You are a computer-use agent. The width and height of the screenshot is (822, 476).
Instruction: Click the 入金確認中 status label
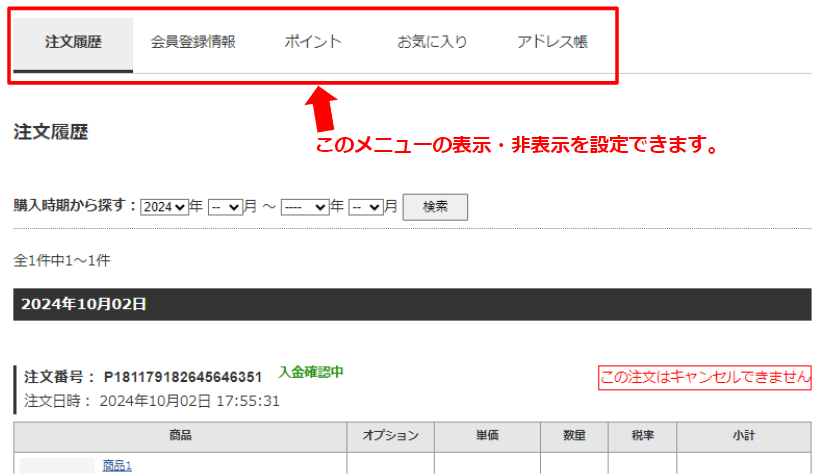(311, 372)
